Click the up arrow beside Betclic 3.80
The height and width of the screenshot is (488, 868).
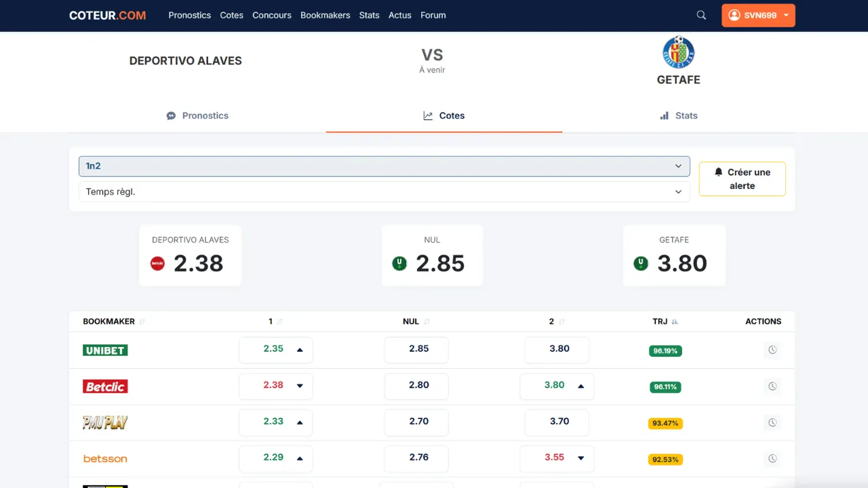tap(580, 386)
